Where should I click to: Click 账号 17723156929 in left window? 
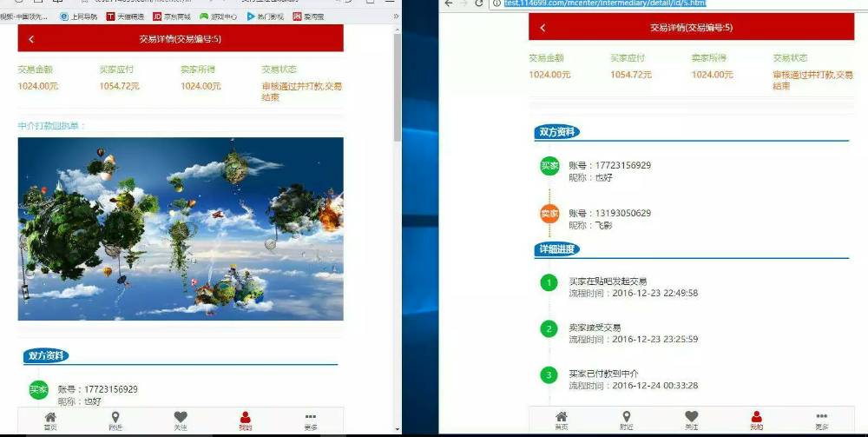(x=97, y=389)
